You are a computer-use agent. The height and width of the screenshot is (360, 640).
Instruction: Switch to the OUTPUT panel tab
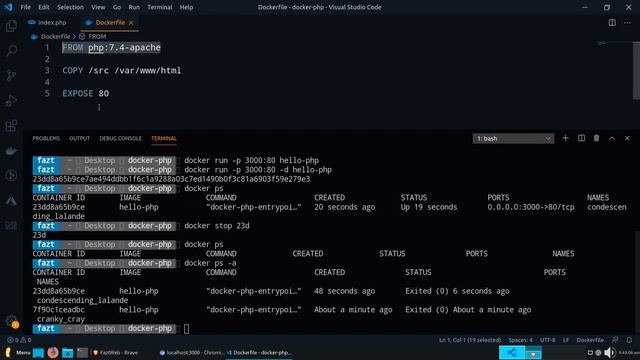tap(79, 138)
